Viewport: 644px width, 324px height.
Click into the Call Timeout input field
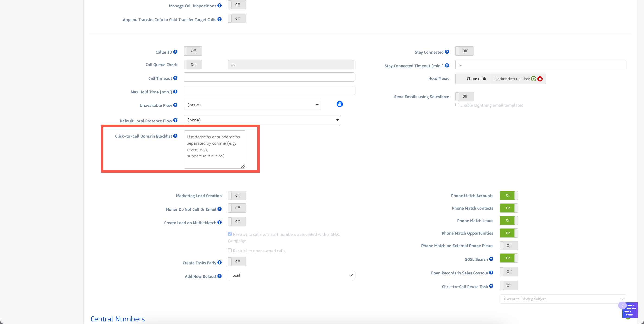click(269, 77)
